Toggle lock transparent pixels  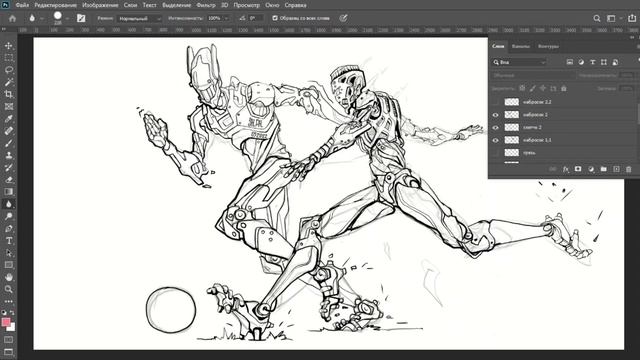pyautogui.click(x=522, y=88)
